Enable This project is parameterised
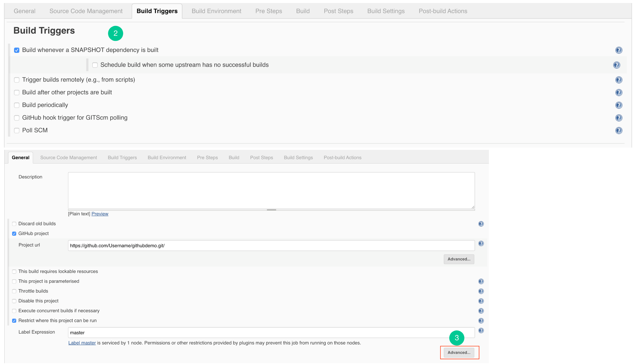Image resolution: width=635 pixels, height=364 pixels. [14, 281]
